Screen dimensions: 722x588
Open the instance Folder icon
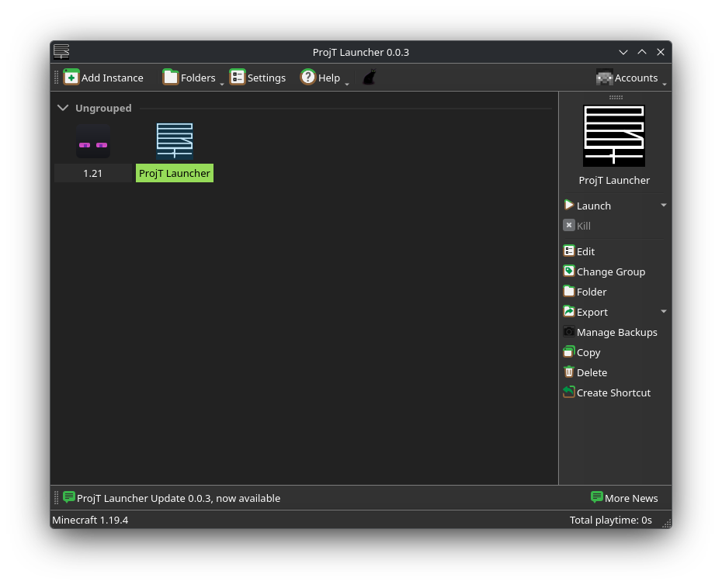tap(569, 291)
